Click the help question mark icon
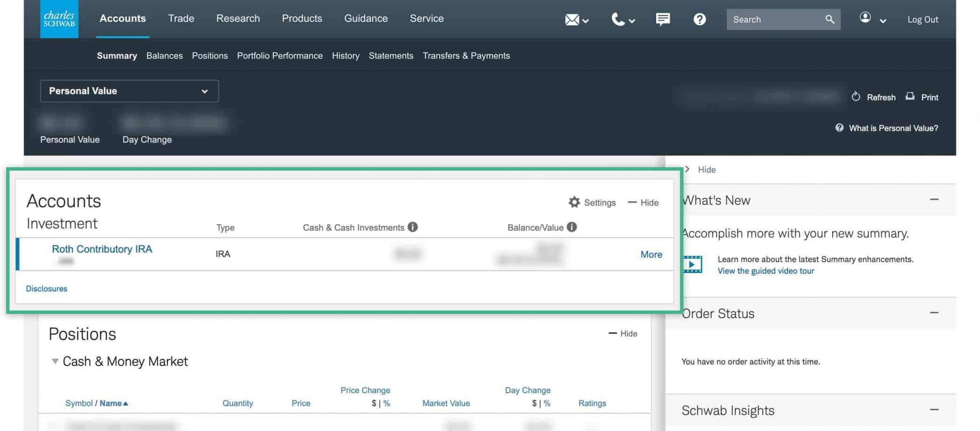This screenshot has height=431, width=980. coord(699,20)
